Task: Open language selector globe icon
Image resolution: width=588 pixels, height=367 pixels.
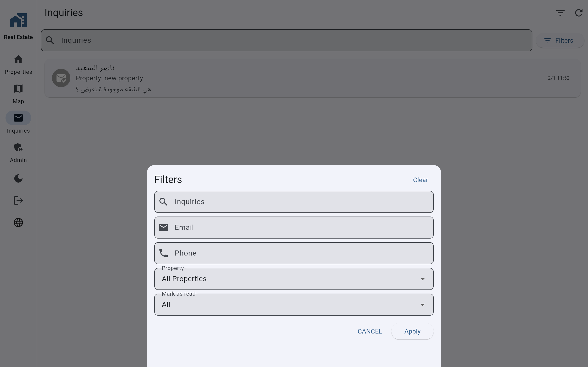Action: (18, 222)
